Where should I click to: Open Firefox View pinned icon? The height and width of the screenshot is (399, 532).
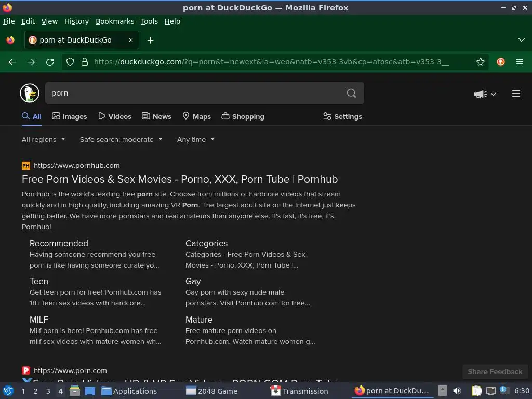pos(10,40)
